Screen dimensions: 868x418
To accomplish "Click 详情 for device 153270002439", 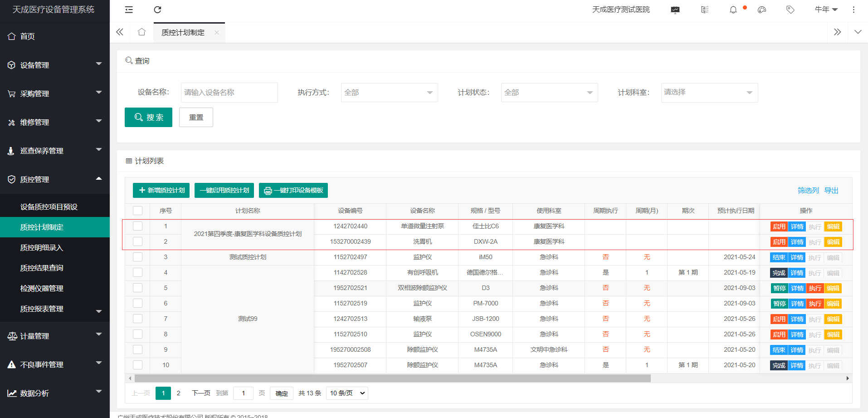I will point(797,242).
